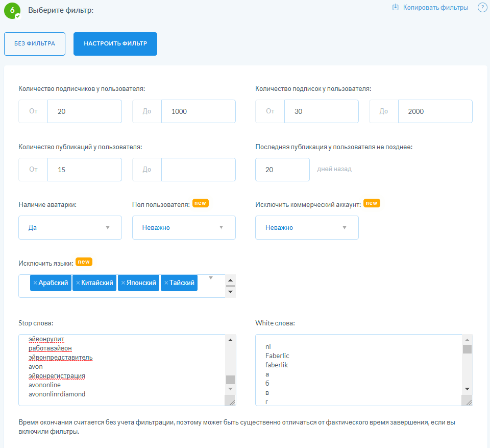Click the Stop слова scrollbar thumb
This screenshot has height=448, width=490.
230,380
